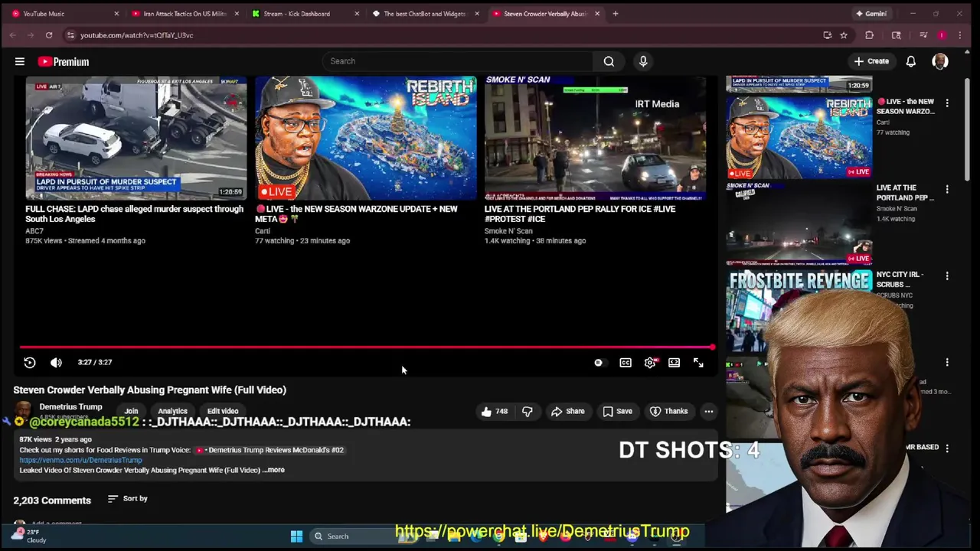Open the notifications bell
The image size is (980, 551).
tap(911, 61)
